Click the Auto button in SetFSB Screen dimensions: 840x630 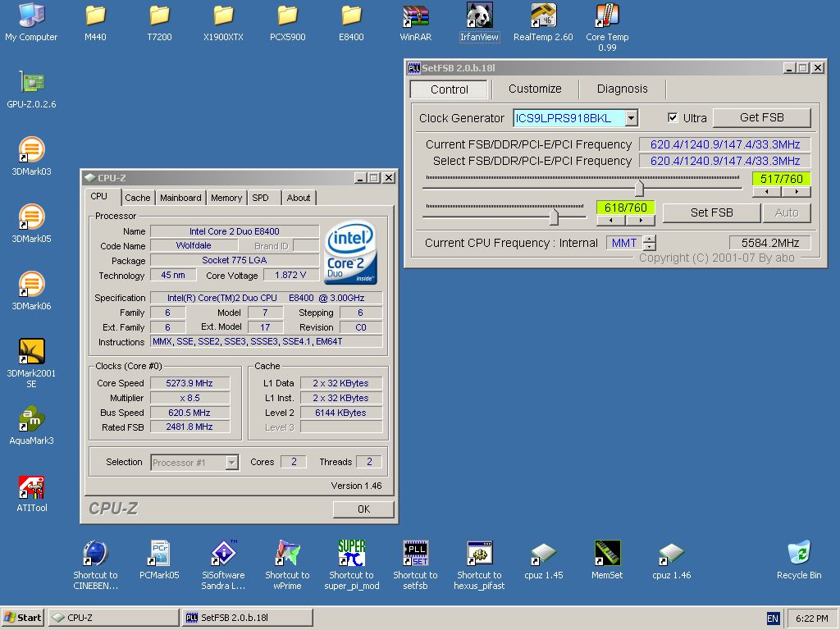point(787,212)
